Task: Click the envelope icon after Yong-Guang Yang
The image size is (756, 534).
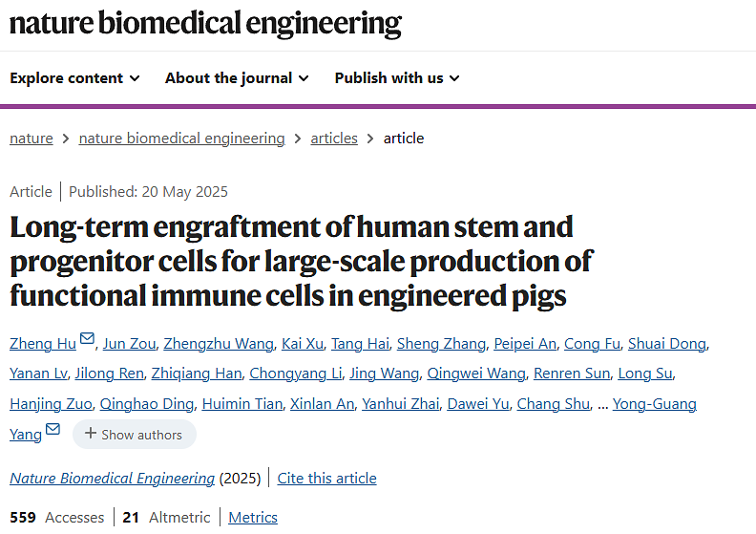Action: click(x=52, y=429)
